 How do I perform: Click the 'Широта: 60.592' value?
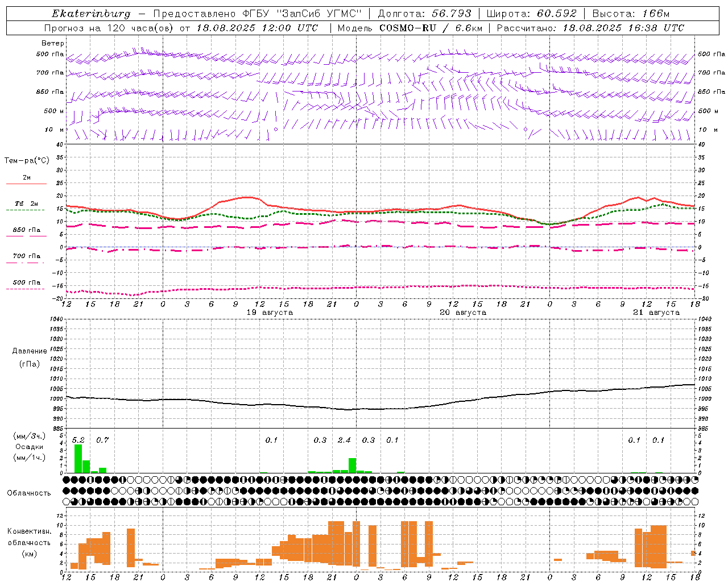point(531,14)
